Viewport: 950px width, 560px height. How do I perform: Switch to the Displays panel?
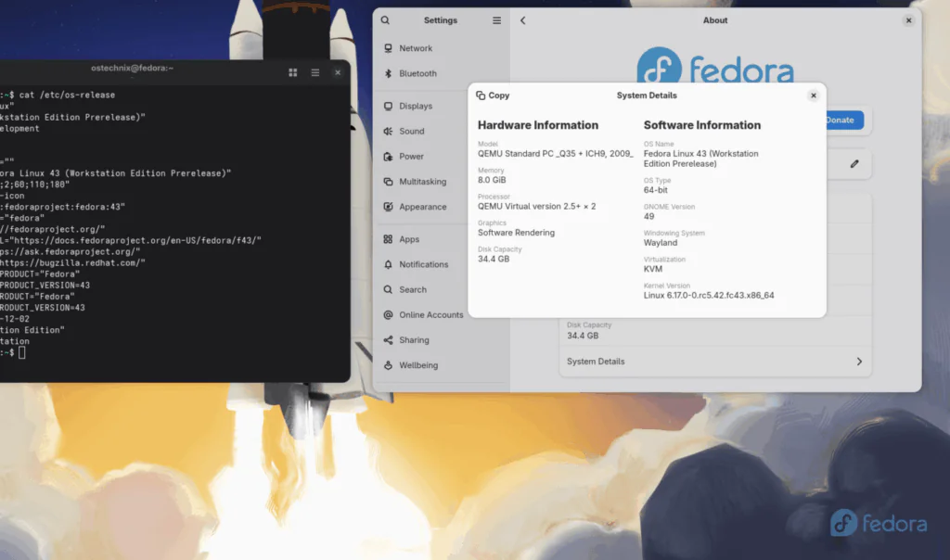pos(415,106)
